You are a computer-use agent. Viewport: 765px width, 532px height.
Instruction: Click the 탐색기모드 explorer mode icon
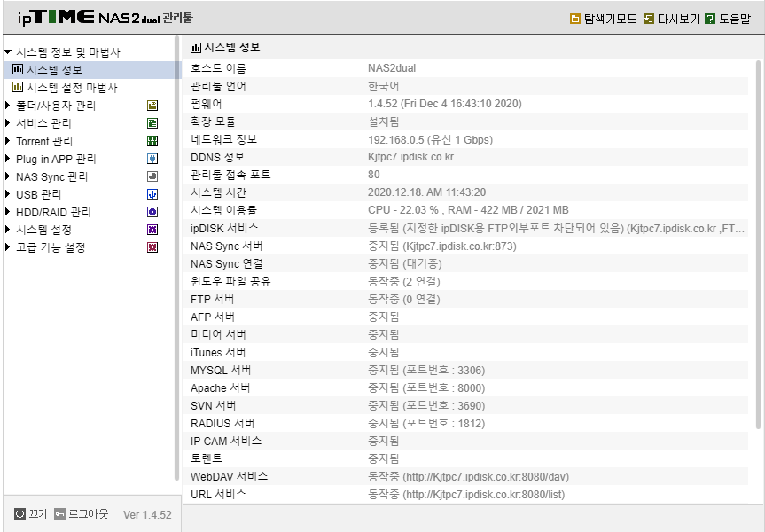point(575,19)
